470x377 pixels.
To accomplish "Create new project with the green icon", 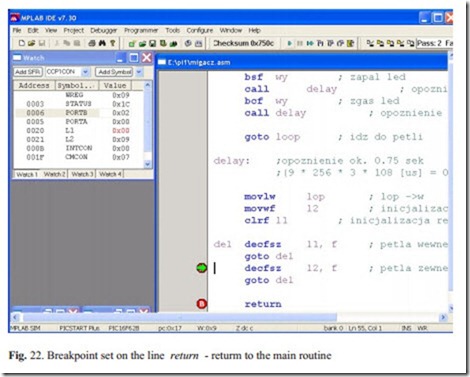I will (132, 43).
